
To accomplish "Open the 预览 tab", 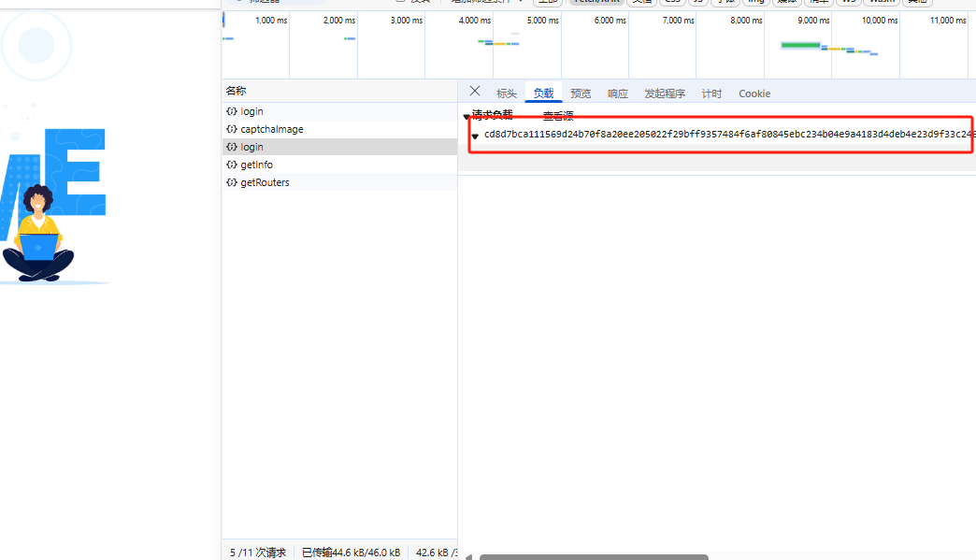I will coord(581,93).
